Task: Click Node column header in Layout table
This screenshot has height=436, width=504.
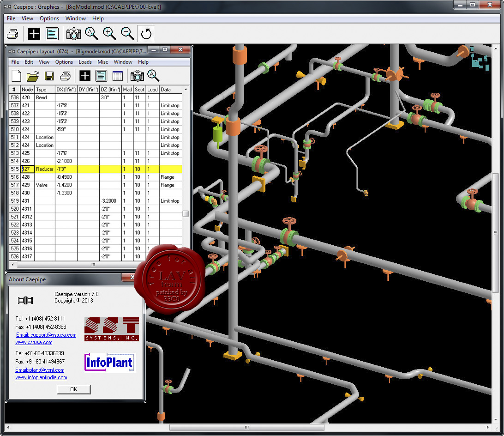Action: click(x=27, y=90)
